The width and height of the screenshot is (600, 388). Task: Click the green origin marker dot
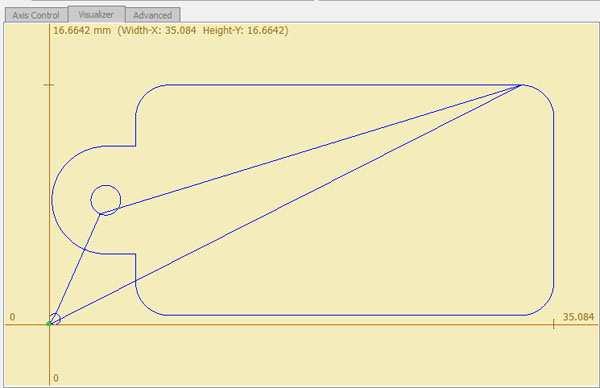(49, 324)
